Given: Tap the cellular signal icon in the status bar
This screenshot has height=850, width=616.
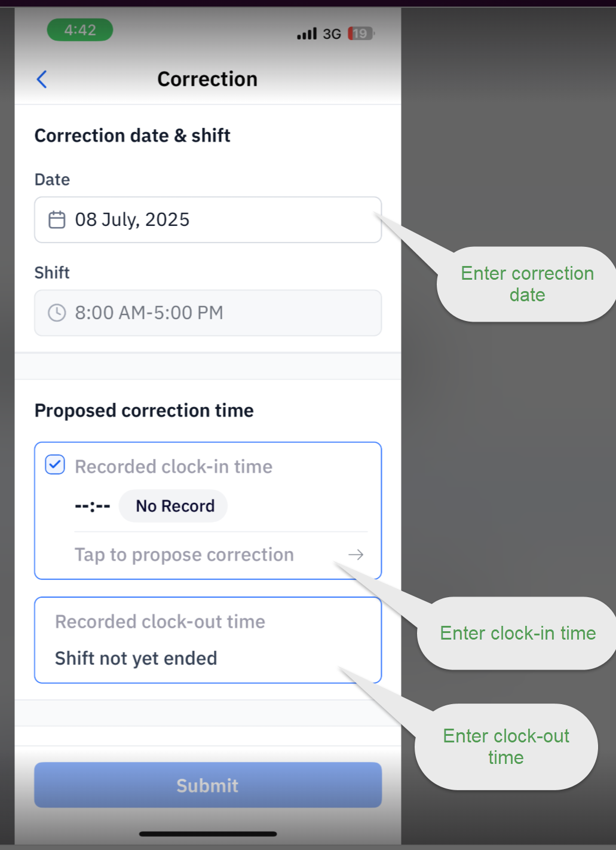Looking at the screenshot, I should click(x=307, y=34).
